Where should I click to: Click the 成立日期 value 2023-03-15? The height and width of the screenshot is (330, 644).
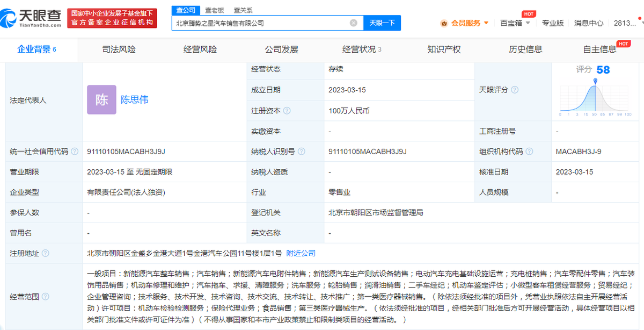pos(347,90)
